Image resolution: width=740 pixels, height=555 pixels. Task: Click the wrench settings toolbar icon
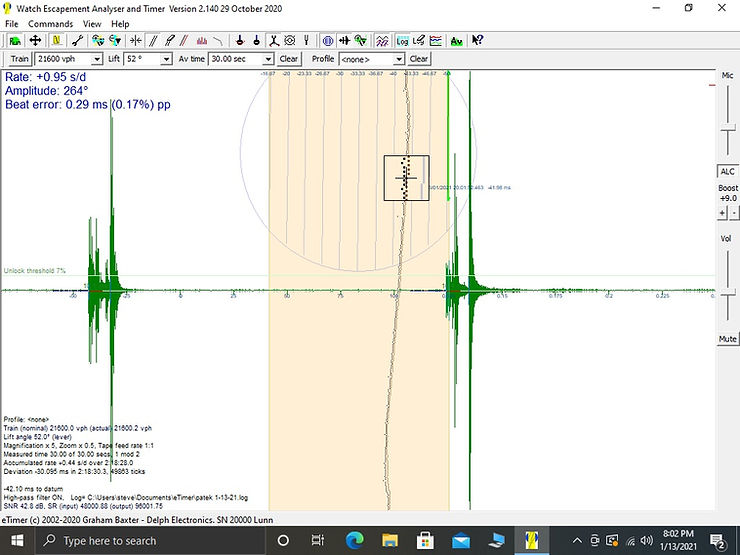click(x=78, y=41)
